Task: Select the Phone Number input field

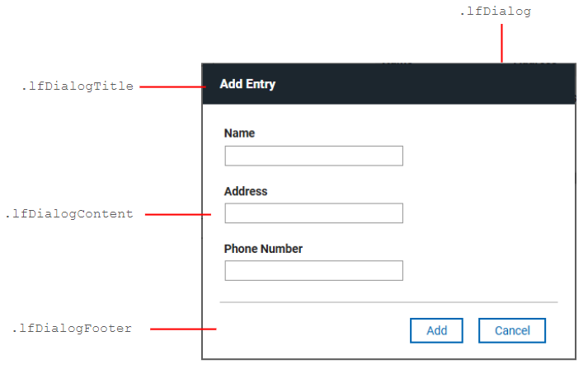Action: pyautogui.click(x=313, y=271)
